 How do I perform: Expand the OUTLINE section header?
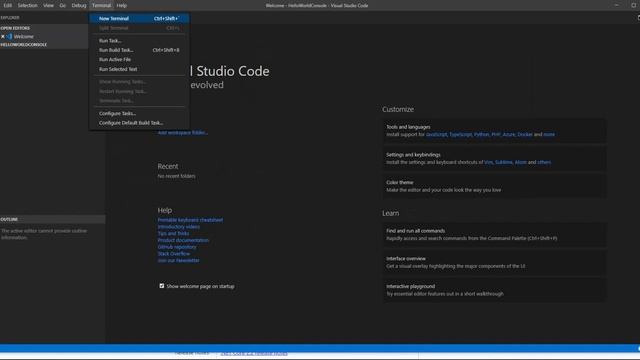pos(52,219)
